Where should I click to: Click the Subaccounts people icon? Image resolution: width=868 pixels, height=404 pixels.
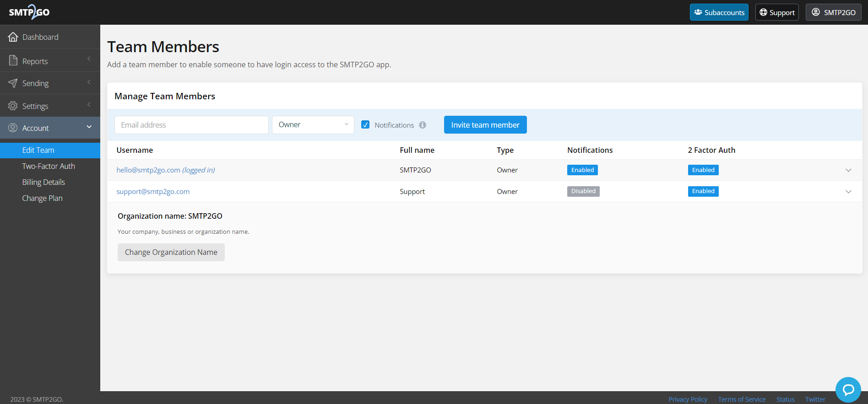[x=698, y=12]
